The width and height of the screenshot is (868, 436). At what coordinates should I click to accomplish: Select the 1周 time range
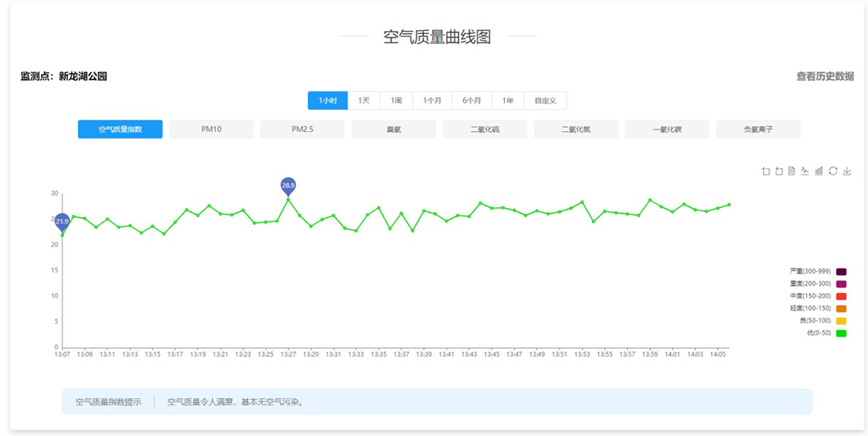tap(396, 101)
